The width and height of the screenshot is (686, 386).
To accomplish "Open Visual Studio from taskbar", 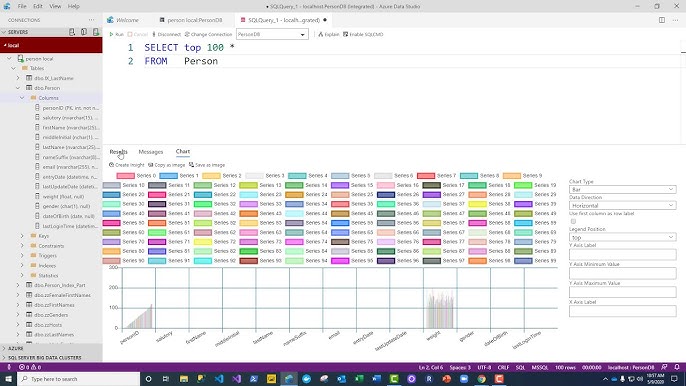I will [x=236, y=379].
